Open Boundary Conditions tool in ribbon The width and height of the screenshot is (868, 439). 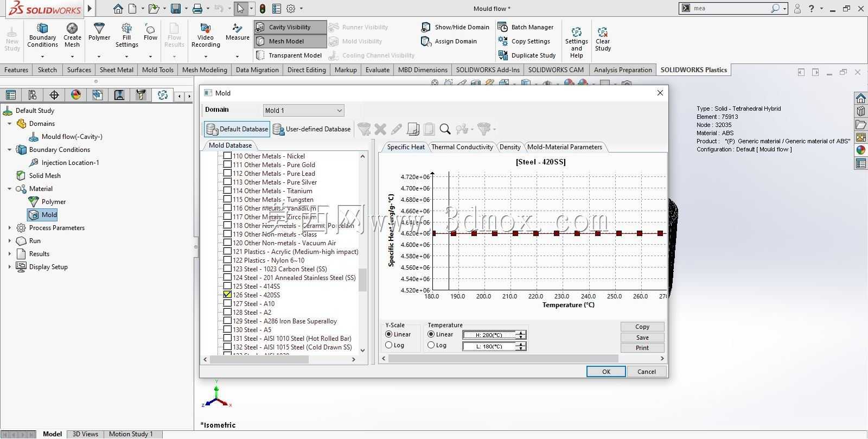(x=42, y=35)
